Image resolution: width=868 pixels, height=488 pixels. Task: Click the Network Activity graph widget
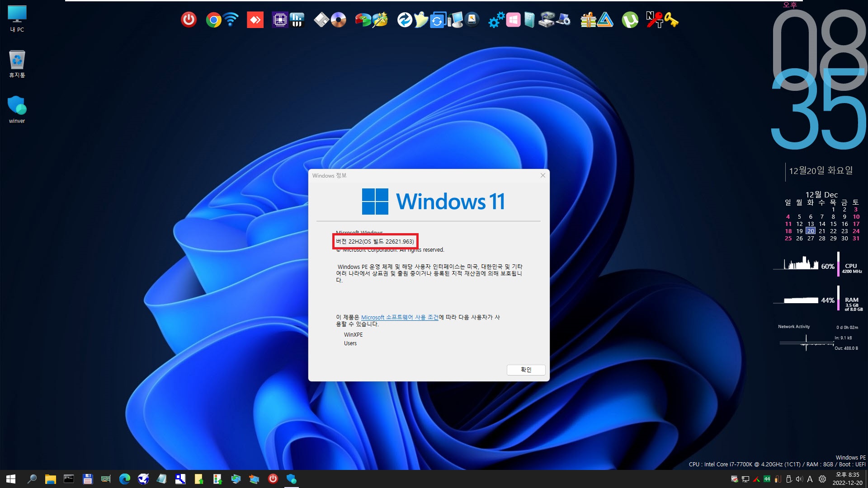tap(818, 338)
